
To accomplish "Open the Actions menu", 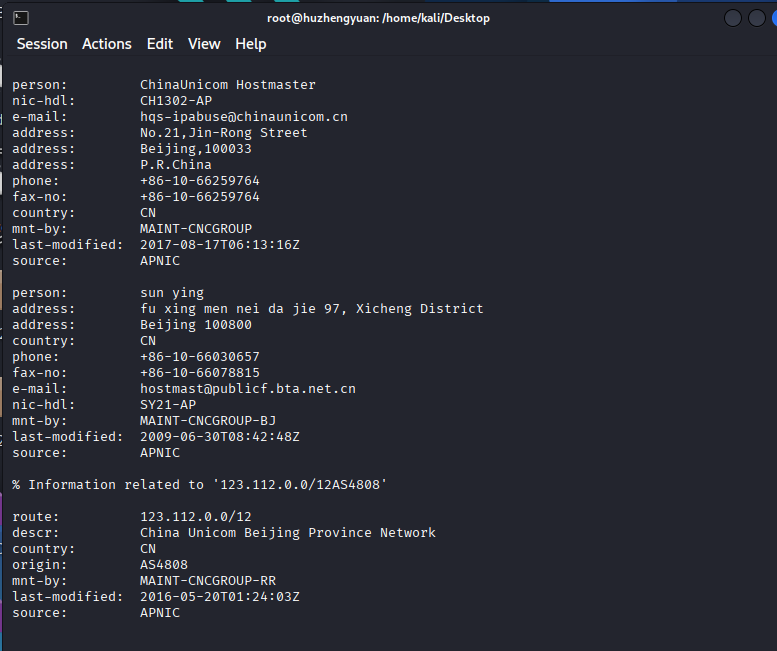I will click(x=107, y=44).
